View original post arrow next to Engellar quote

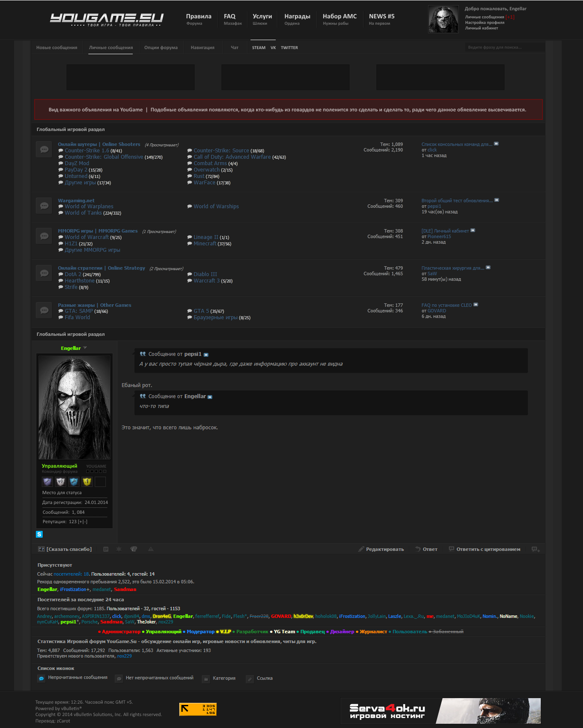[x=210, y=397]
